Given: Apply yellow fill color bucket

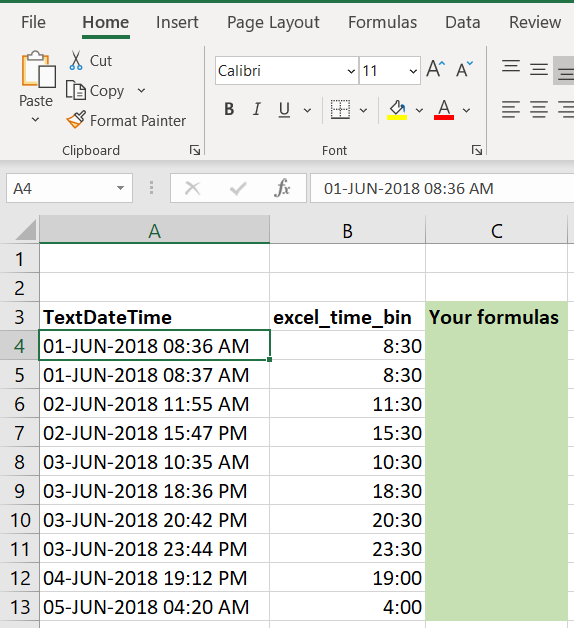Looking at the screenshot, I should click(x=397, y=109).
